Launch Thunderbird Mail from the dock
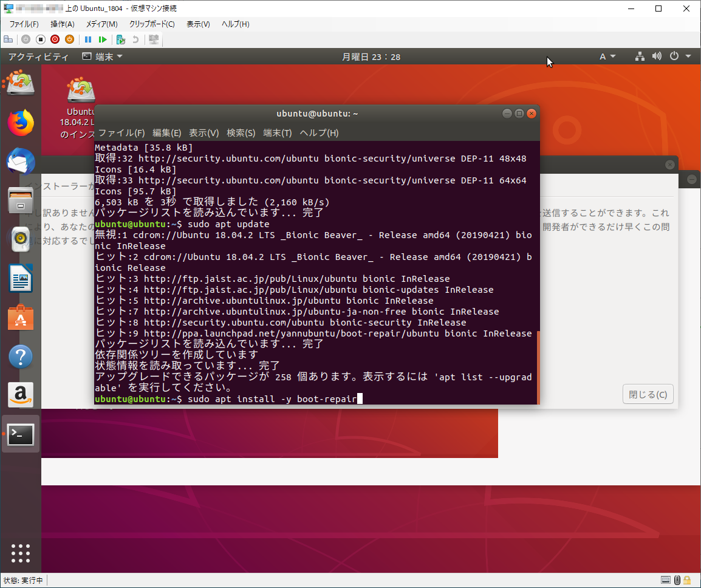 click(x=21, y=161)
